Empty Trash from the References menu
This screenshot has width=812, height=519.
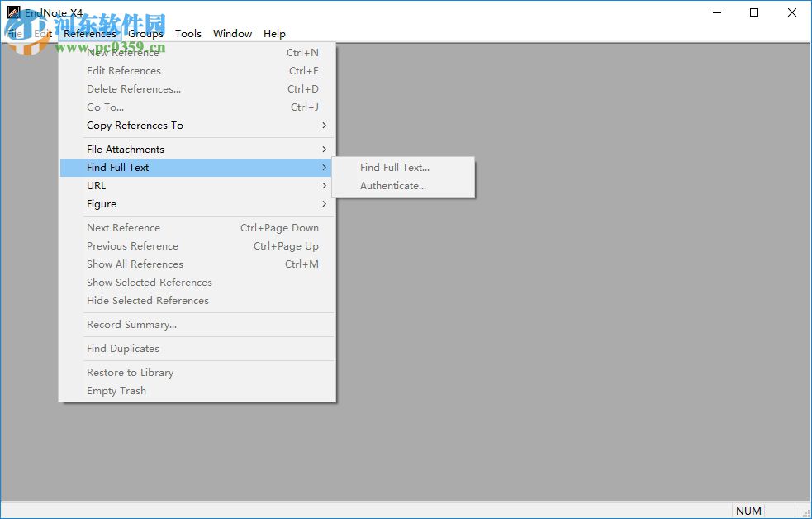(116, 390)
